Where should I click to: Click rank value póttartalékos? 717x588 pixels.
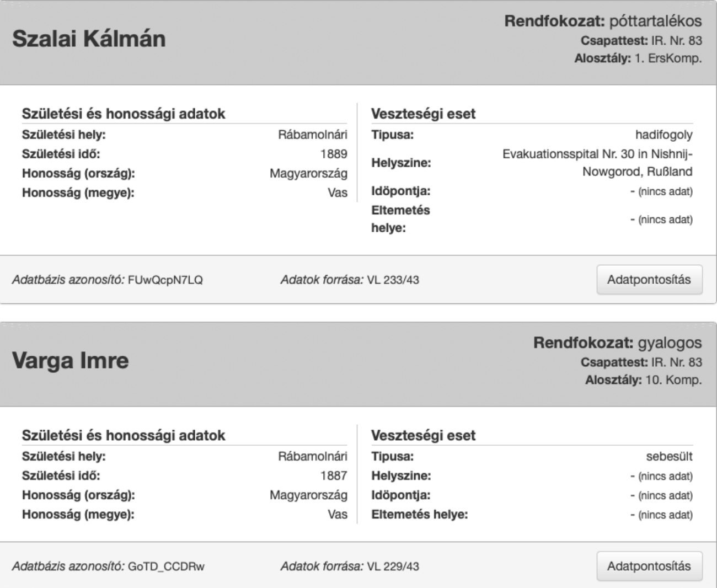coord(655,21)
